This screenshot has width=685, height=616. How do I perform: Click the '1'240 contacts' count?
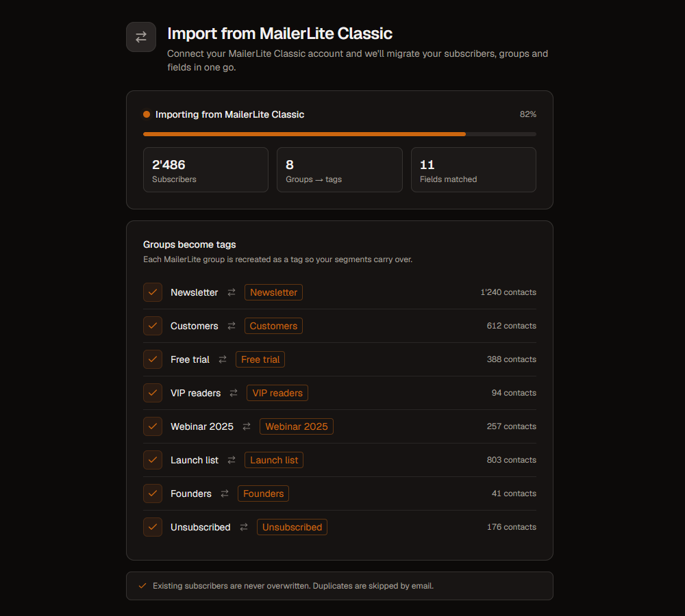(x=508, y=292)
